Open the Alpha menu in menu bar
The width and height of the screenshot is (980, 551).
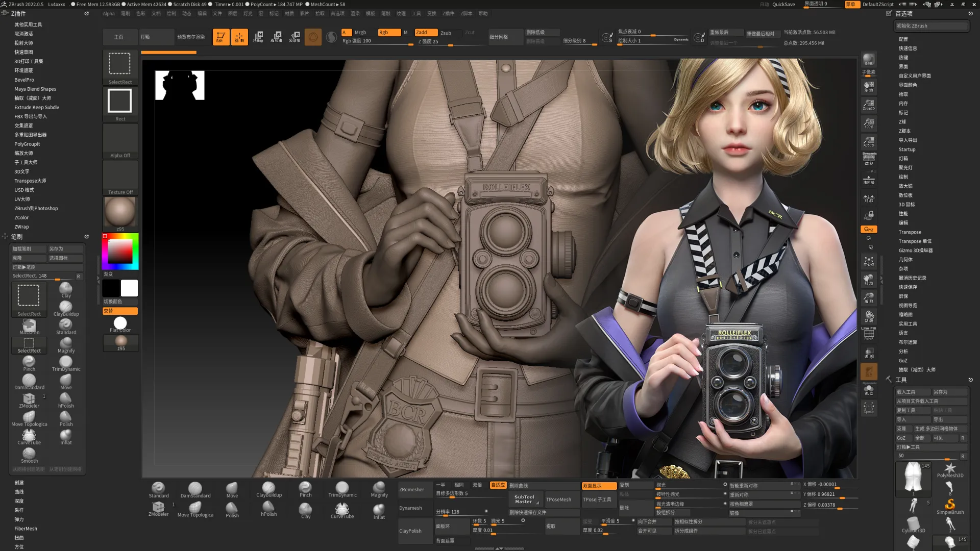coord(108,14)
